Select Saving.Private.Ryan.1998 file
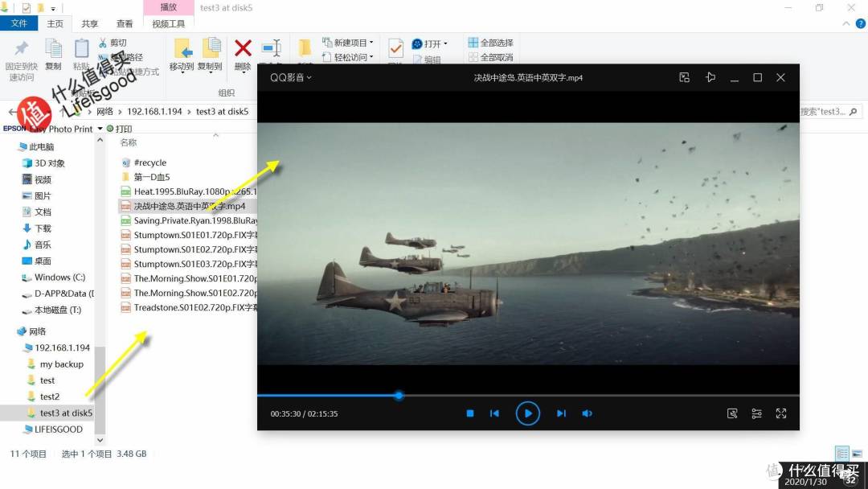Screen dimensions: 868x489 [189, 220]
